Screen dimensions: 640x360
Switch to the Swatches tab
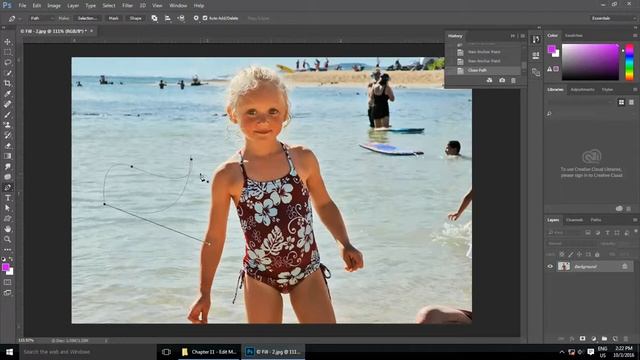573,36
